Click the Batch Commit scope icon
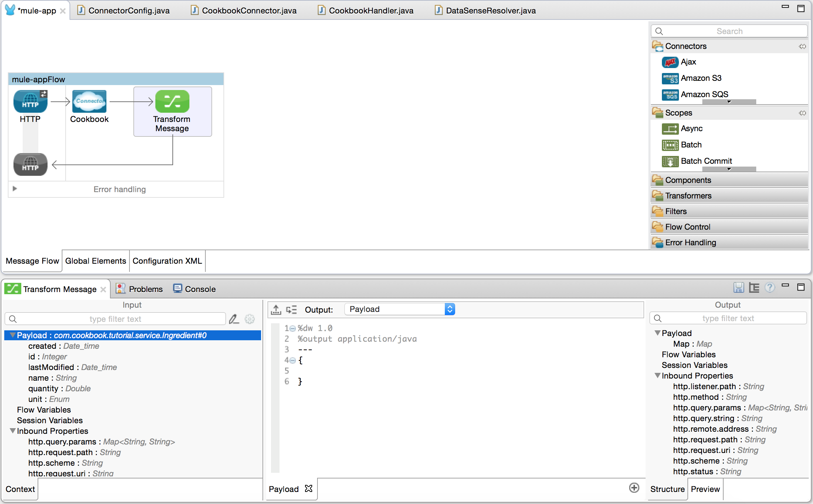 click(672, 160)
